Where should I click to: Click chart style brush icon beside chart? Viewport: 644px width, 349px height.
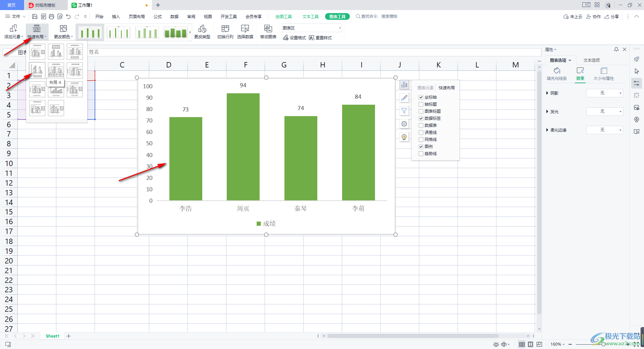[x=404, y=98]
